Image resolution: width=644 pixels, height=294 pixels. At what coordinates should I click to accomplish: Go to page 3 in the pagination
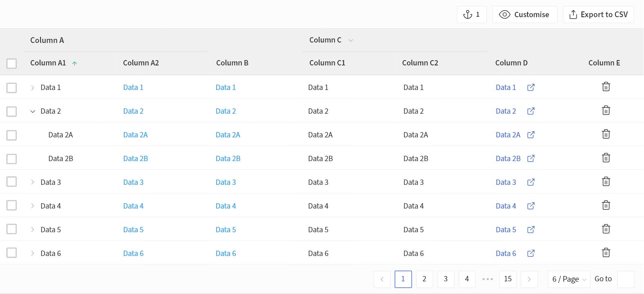[445, 279]
